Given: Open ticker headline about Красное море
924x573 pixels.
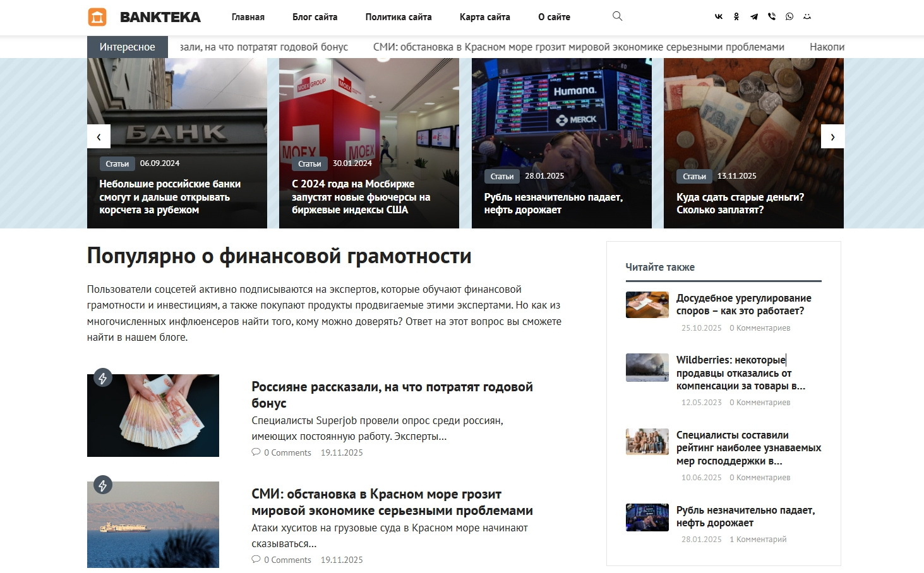Looking at the screenshot, I should [x=579, y=47].
